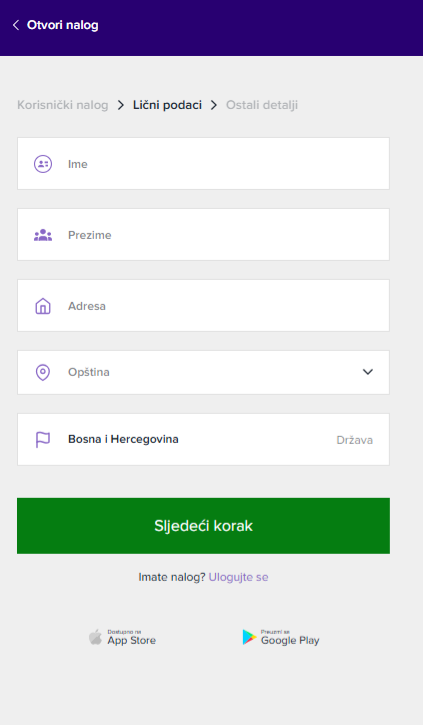The height and width of the screenshot is (725, 423).
Task: Click the flag icon beside Bosna i Hercegovina
Action: coord(43,439)
